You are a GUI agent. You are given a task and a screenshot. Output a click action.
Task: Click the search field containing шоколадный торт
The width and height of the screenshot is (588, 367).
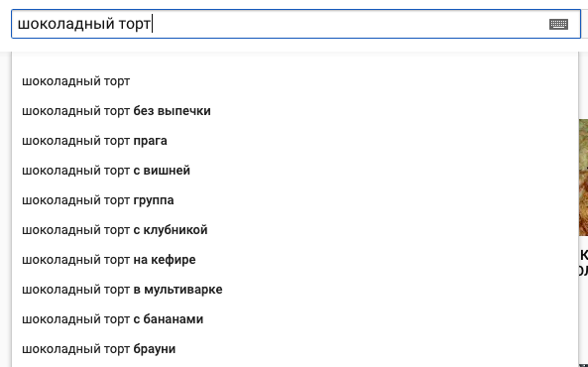295,24
